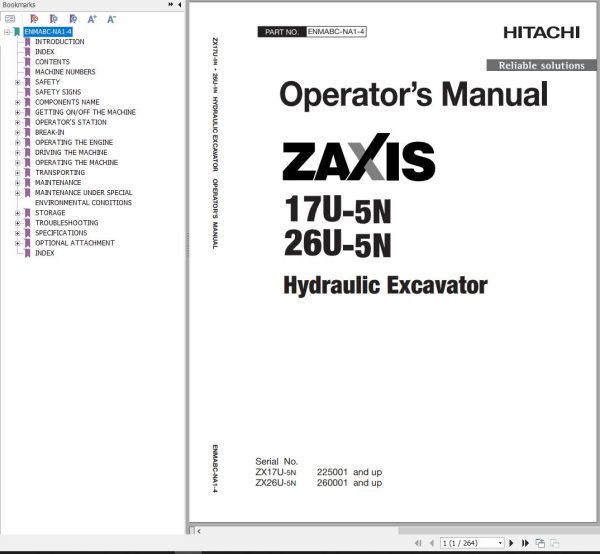Open the CONTENTS bookmark
Screen dimensions: 600x554
point(52,62)
